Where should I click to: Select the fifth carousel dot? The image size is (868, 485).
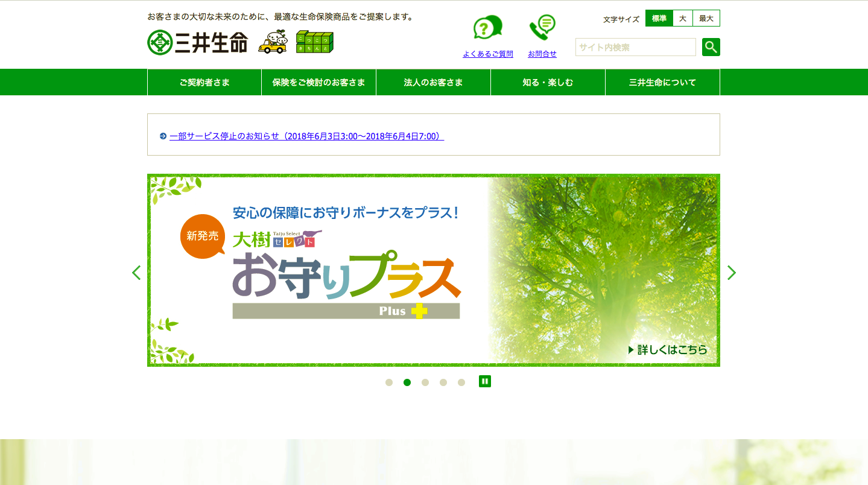[x=461, y=382]
